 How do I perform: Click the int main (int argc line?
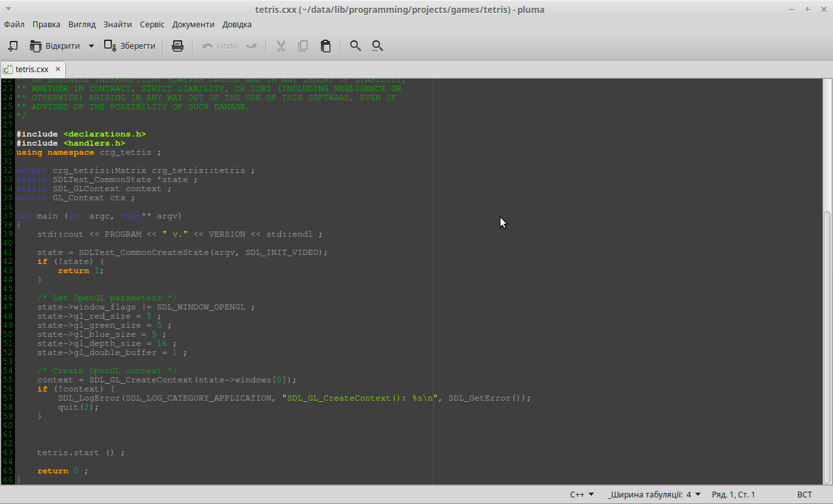coord(99,216)
